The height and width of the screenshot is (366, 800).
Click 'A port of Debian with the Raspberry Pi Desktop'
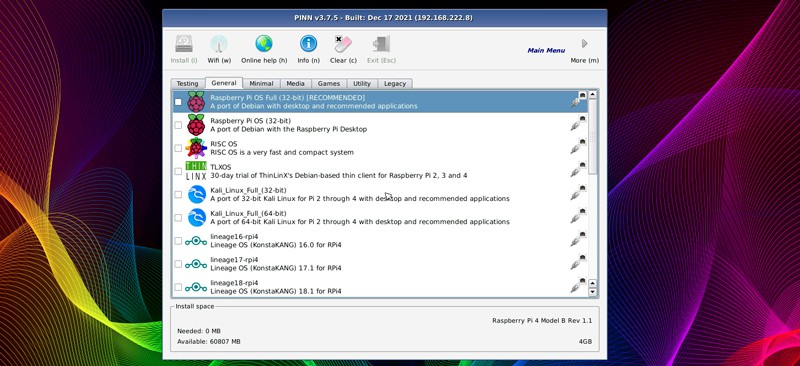pyautogui.click(x=288, y=129)
